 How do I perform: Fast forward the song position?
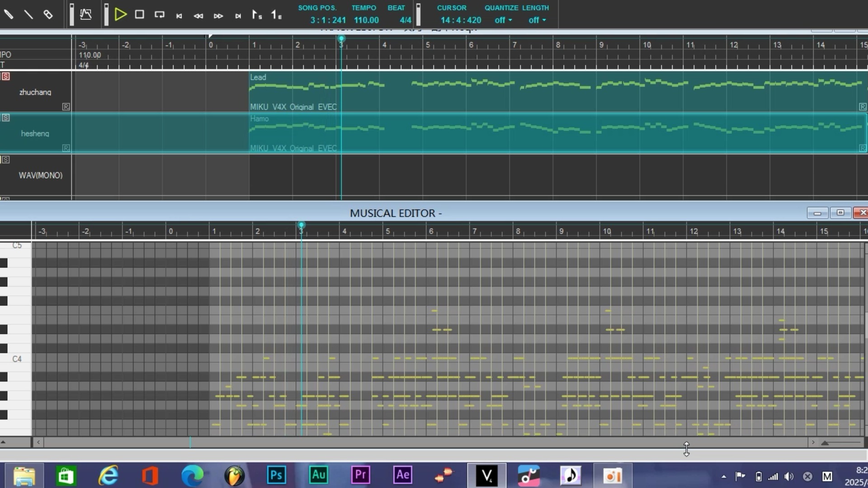pos(218,16)
